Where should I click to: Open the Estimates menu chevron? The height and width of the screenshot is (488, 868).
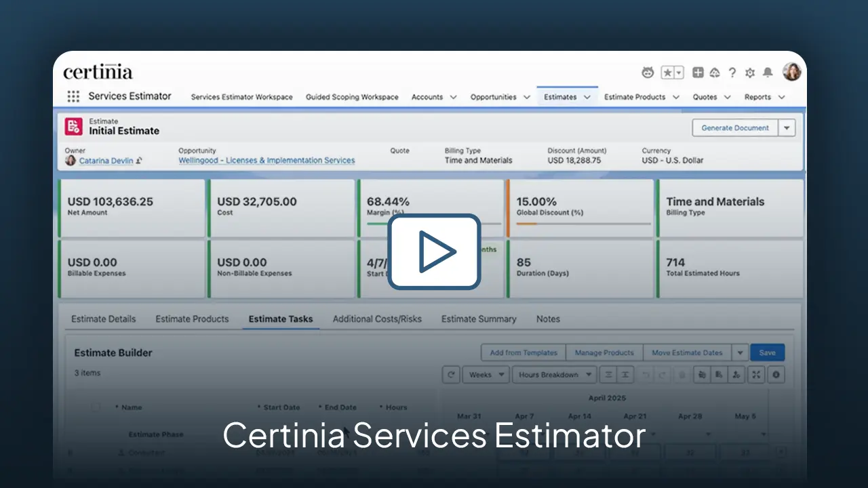pos(586,97)
